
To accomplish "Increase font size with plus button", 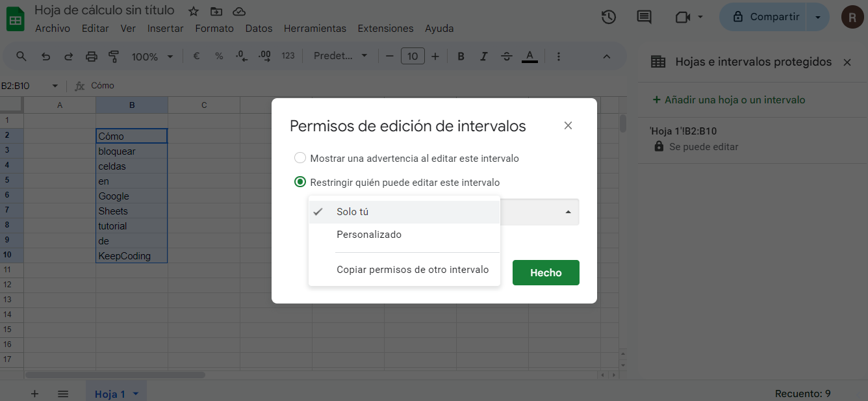I will click(435, 57).
